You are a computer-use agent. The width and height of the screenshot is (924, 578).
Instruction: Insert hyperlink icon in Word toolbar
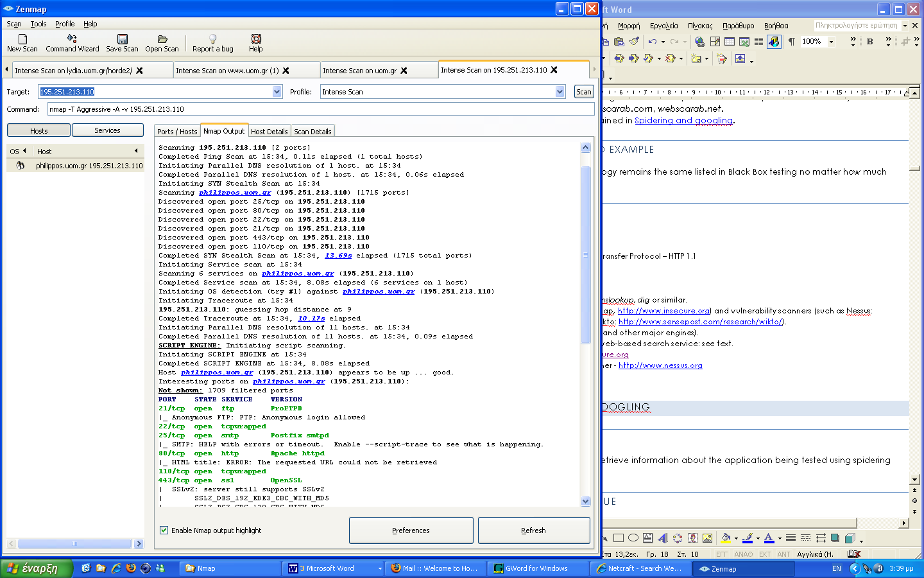(x=700, y=41)
